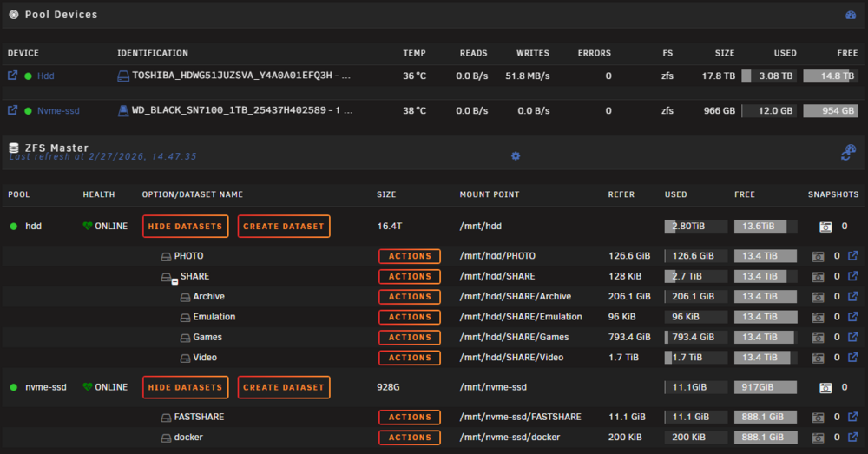Hide datasets for the nvme-ssd pool

[186, 387]
